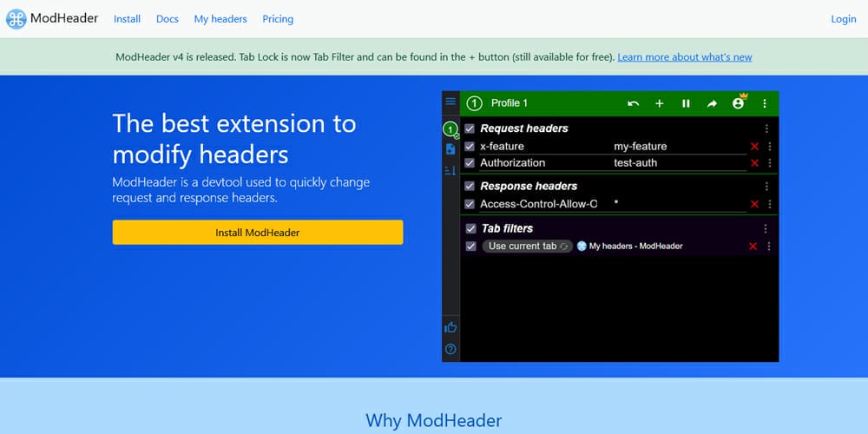Screen dimensions: 868x434
Task: Click the refresh icon in Use current tab
Action: 563,247
